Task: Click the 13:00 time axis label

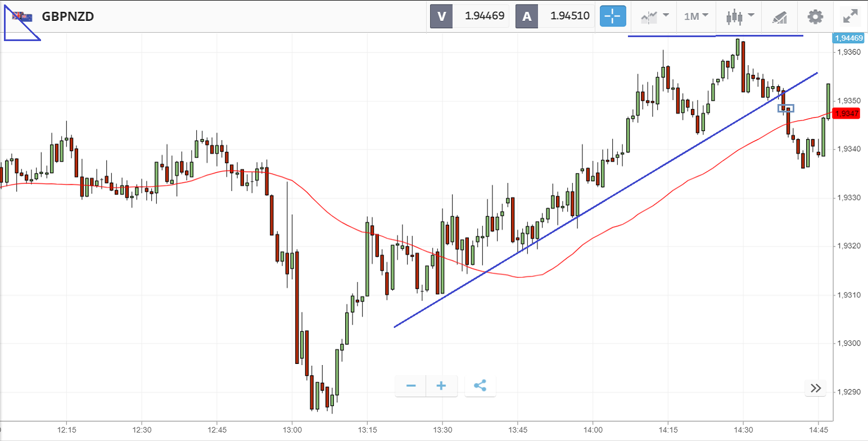Action: 292,430
